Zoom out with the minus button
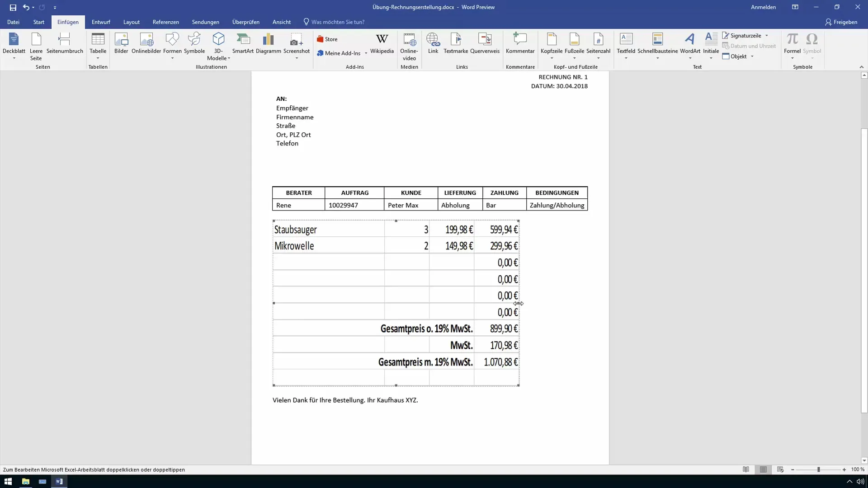 (793, 470)
